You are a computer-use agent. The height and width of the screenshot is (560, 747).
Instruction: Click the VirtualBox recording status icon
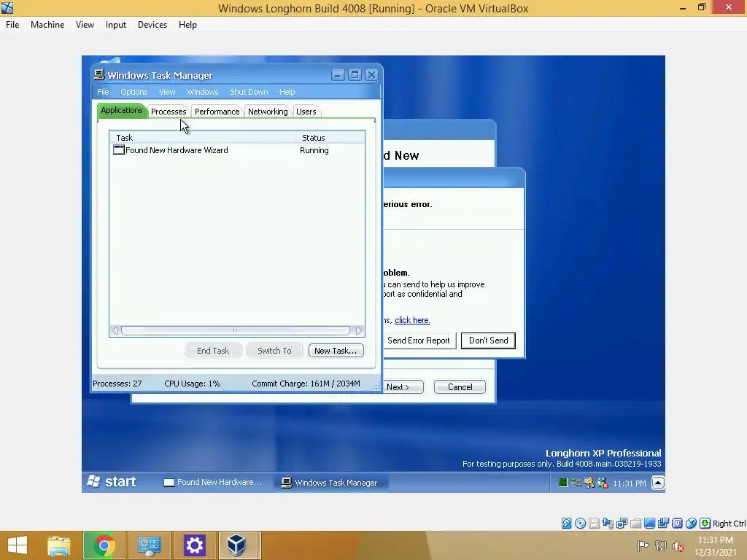(x=663, y=524)
